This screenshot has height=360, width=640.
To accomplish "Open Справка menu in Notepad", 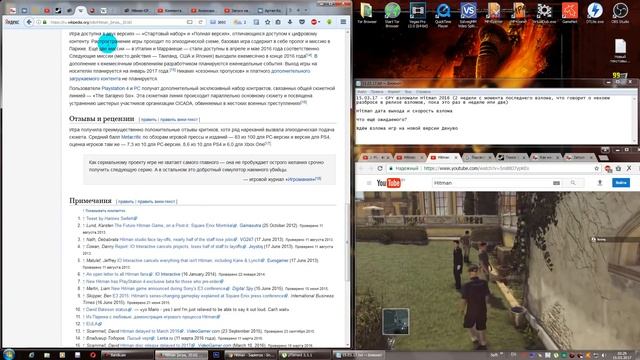I will 423,92.
